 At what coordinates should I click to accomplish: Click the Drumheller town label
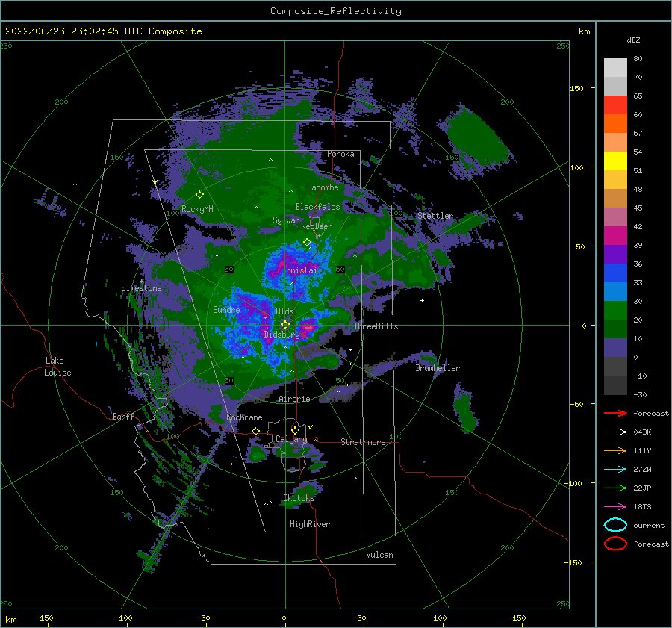pos(438,368)
